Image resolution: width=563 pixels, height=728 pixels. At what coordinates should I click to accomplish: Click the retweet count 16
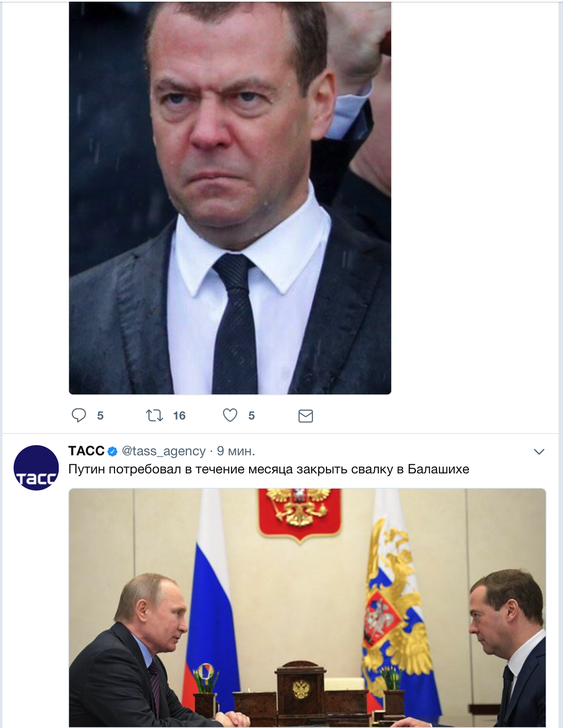179,416
